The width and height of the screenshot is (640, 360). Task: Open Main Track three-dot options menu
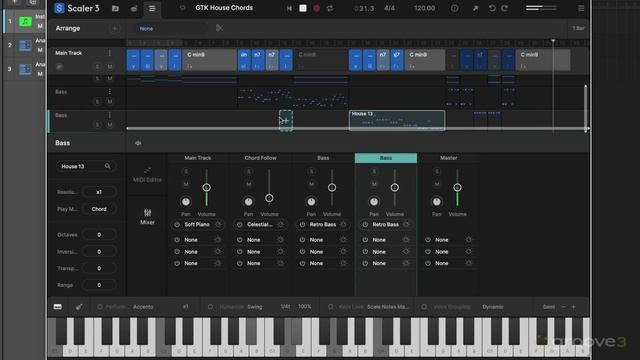(109, 53)
